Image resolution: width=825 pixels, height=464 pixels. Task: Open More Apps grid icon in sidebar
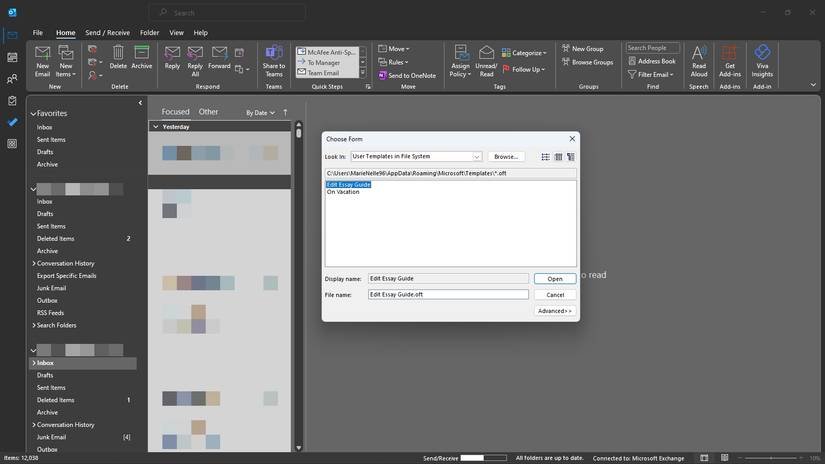tap(12, 144)
